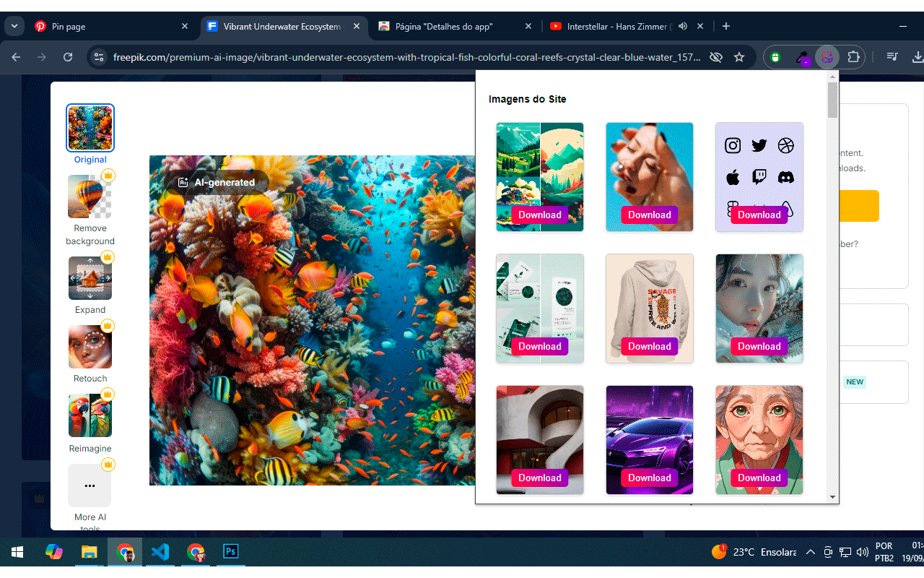Select the Remove background AI tool
The height and width of the screenshot is (578, 924).
pyautogui.click(x=90, y=207)
